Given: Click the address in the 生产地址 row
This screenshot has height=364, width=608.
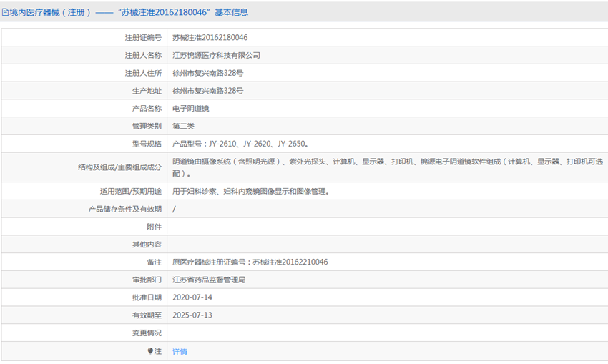Looking at the screenshot, I should click(208, 91).
